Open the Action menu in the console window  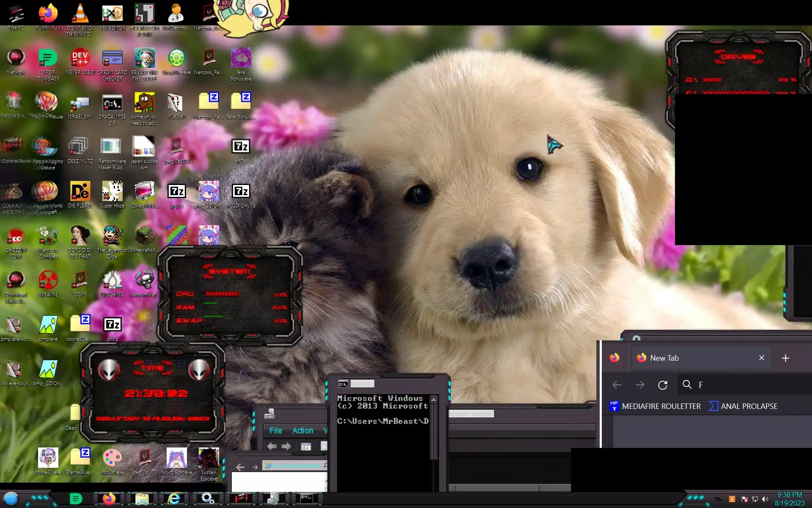pyautogui.click(x=303, y=431)
